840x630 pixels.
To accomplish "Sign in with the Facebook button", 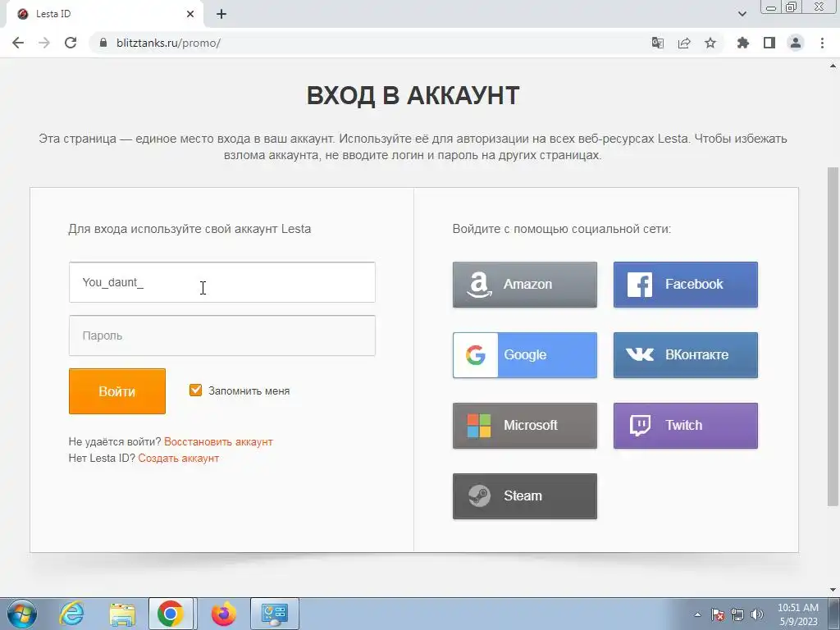I will click(x=685, y=285).
